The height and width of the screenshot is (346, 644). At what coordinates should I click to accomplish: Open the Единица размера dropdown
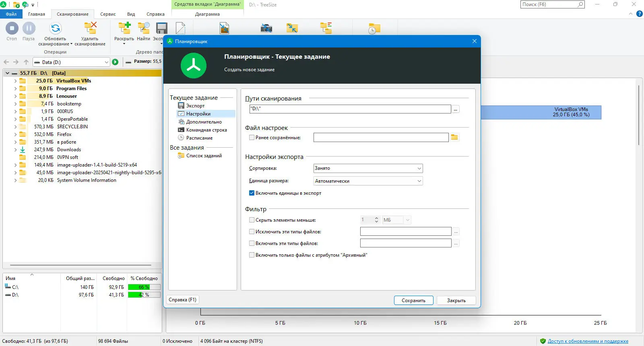(368, 181)
